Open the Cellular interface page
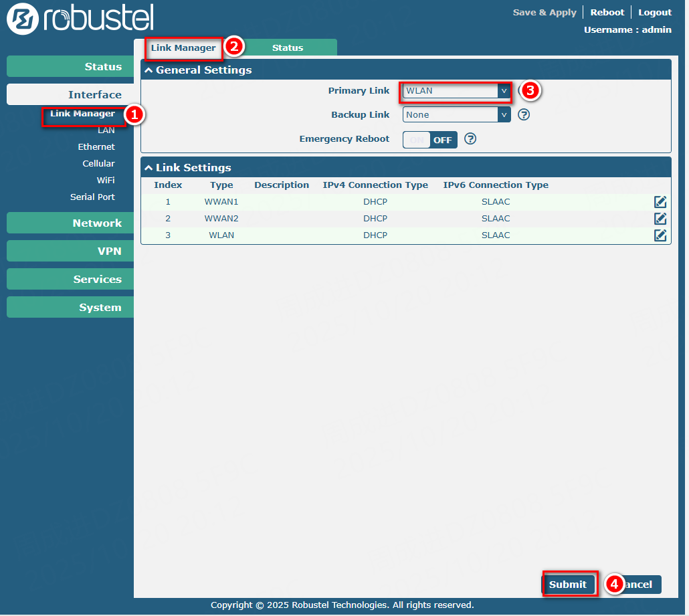Viewport: 689px width, 616px height. [x=98, y=164]
